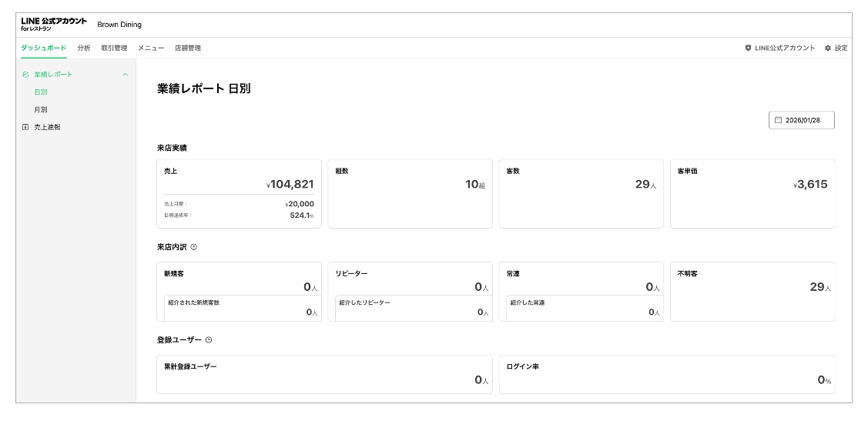The image size is (868, 421).
Task: Open 売上速報 via its sidebar icon
Action: pos(25,127)
